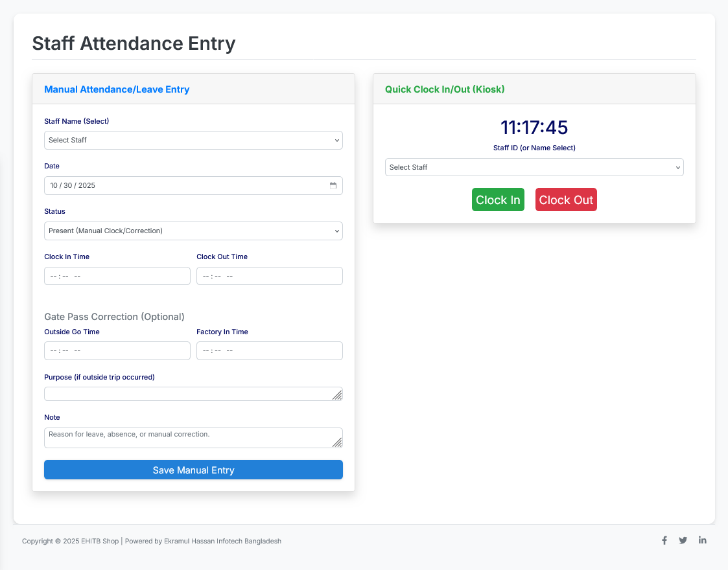Click the Purpose text area
Viewport: 728px width, 570px height.
[187, 394]
